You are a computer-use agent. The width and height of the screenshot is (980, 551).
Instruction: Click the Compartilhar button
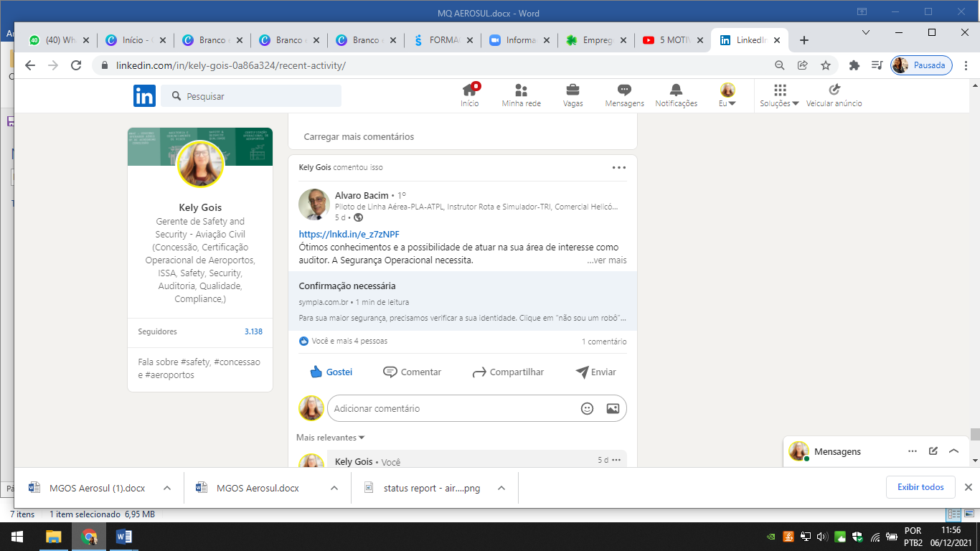click(508, 372)
